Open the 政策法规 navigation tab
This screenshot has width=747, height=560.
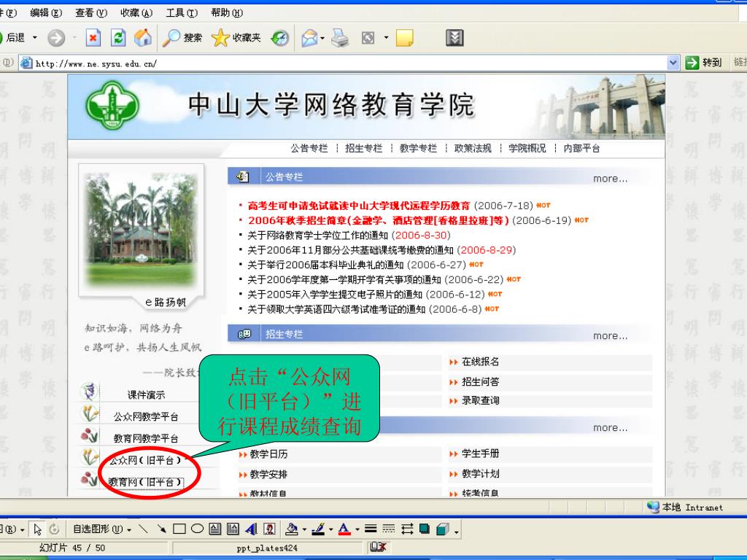[473, 148]
